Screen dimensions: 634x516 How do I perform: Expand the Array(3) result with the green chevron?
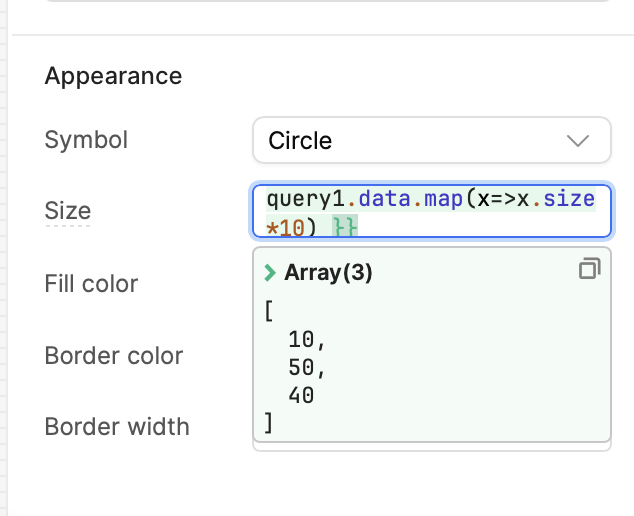coord(270,273)
